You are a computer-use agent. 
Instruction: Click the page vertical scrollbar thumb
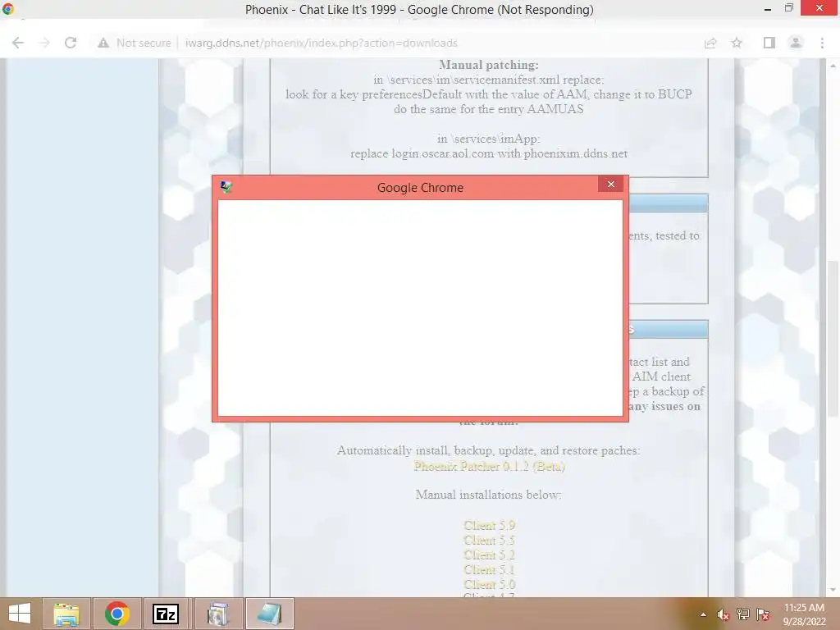833,339
